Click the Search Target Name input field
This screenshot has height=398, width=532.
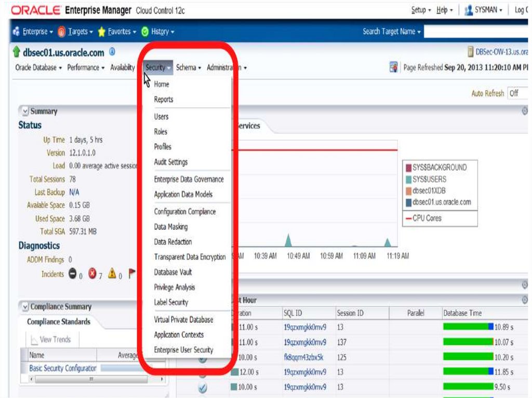tap(476, 32)
